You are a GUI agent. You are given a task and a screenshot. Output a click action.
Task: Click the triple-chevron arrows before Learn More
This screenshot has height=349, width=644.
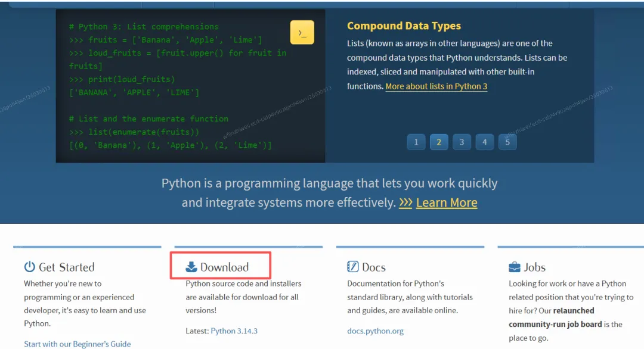click(405, 202)
